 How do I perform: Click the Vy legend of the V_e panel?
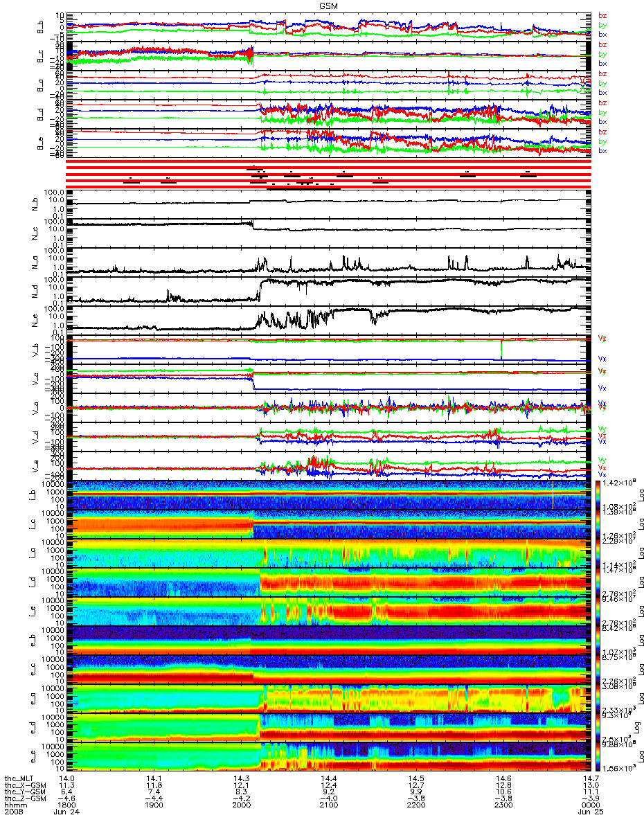click(602, 459)
